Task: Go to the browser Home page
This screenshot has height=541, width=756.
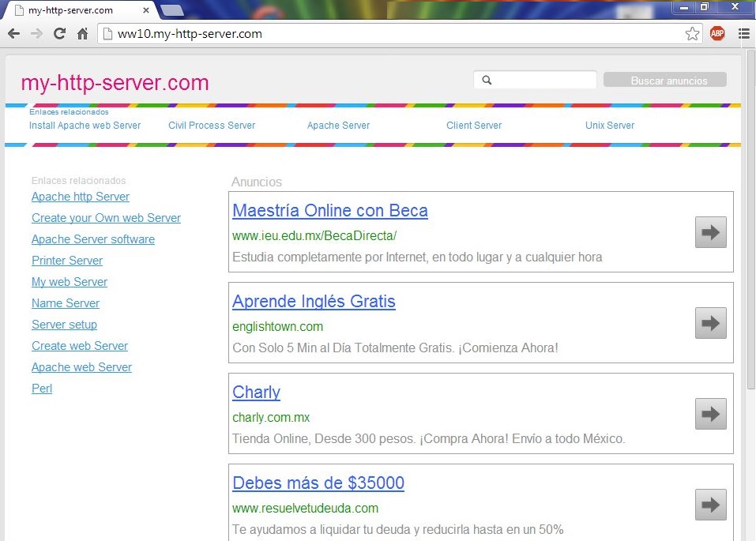Action: (83, 34)
